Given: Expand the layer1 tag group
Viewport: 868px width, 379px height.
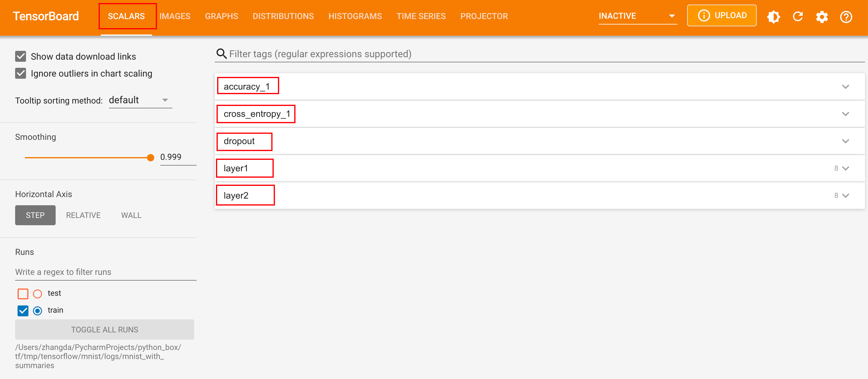Looking at the screenshot, I should [845, 168].
